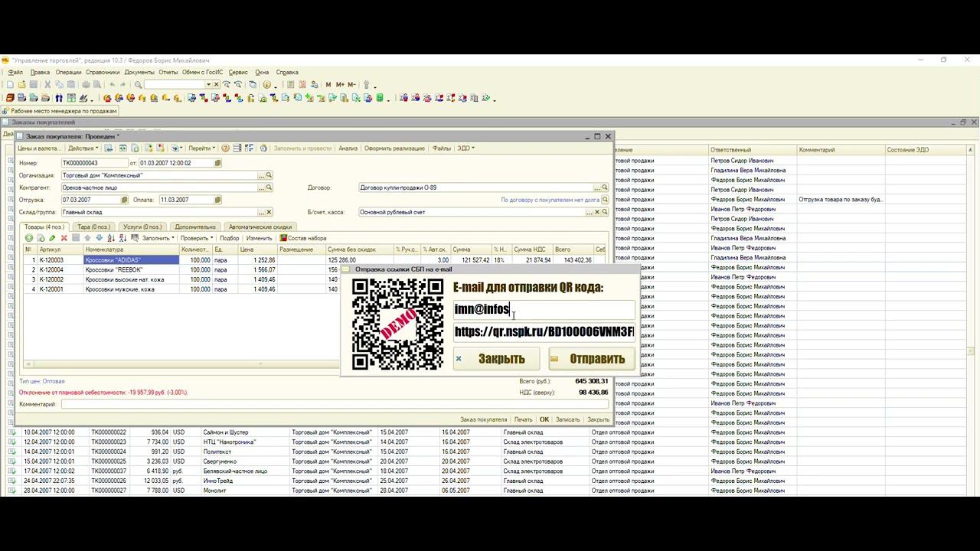Image resolution: width=980 pixels, height=551 pixels.
Task: Click the Подбор button in goods toolbar
Action: pos(229,238)
